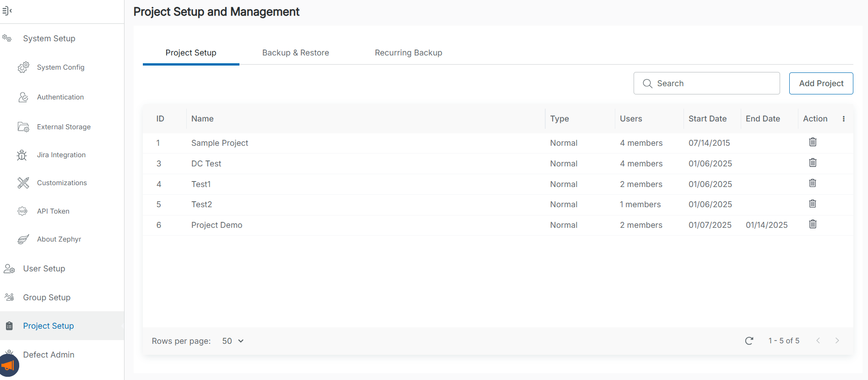Click trash icon for DC Test
The height and width of the screenshot is (380, 868).
pos(813,163)
